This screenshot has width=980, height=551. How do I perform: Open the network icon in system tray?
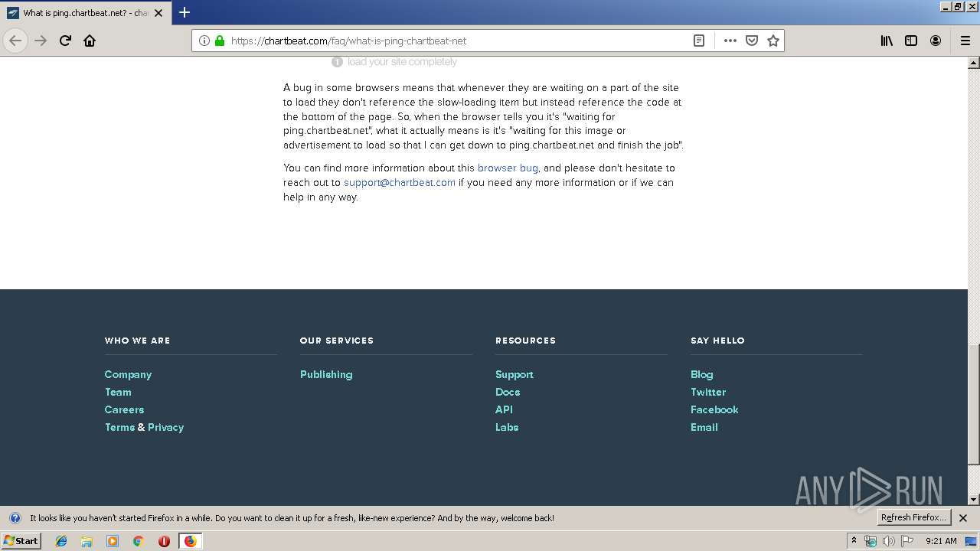(871, 541)
